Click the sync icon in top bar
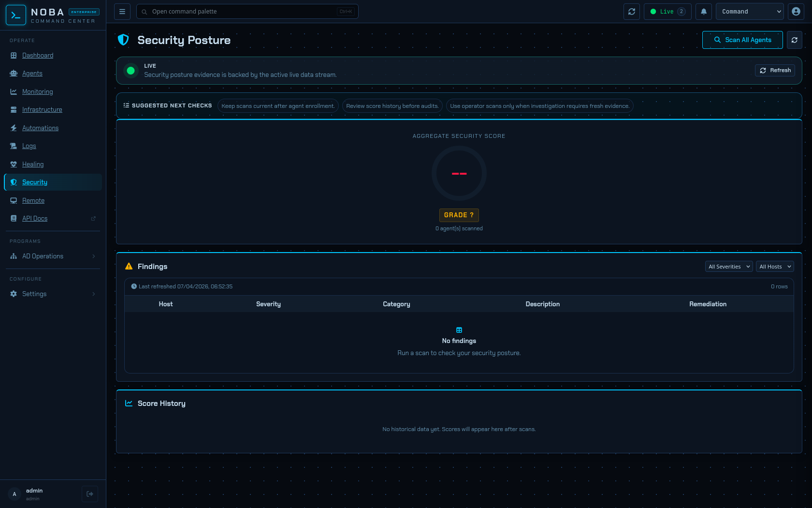The height and width of the screenshot is (508, 812). [632, 12]
